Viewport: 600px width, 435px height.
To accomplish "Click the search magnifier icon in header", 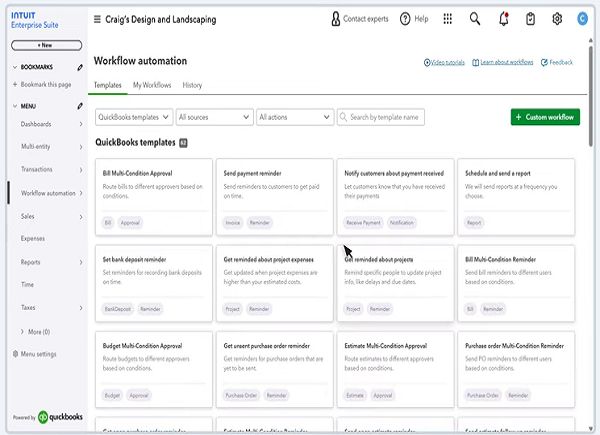I will pos(475,19).
